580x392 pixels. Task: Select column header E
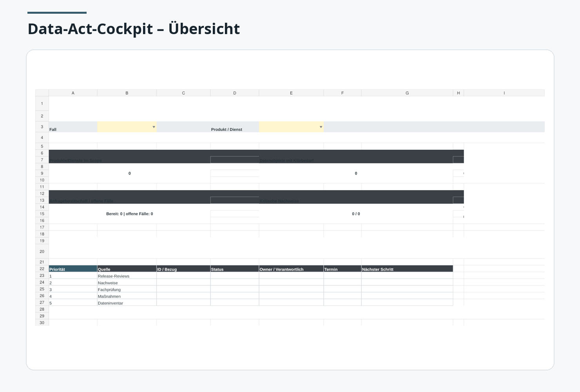tap(291, 93)
